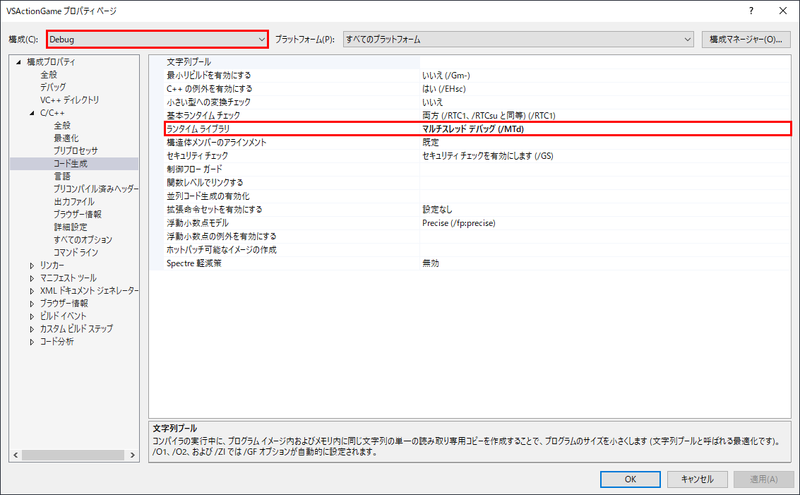Select the セキュリティ チェック property

click(197, 156)
